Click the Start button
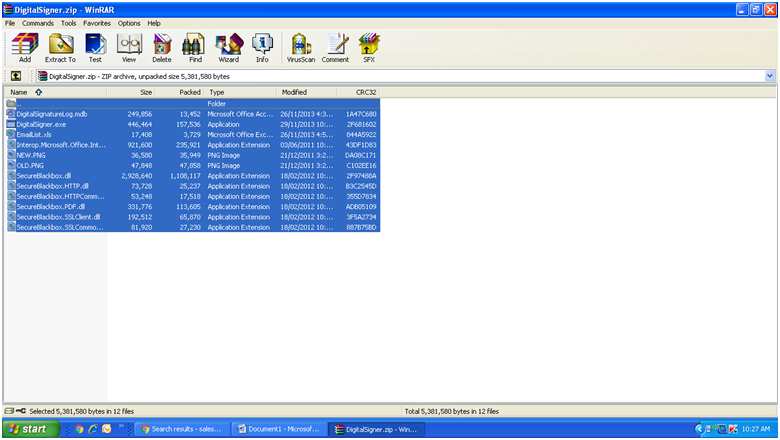The image size is (780, 440). pyautogui.click(x=31, y=429)
